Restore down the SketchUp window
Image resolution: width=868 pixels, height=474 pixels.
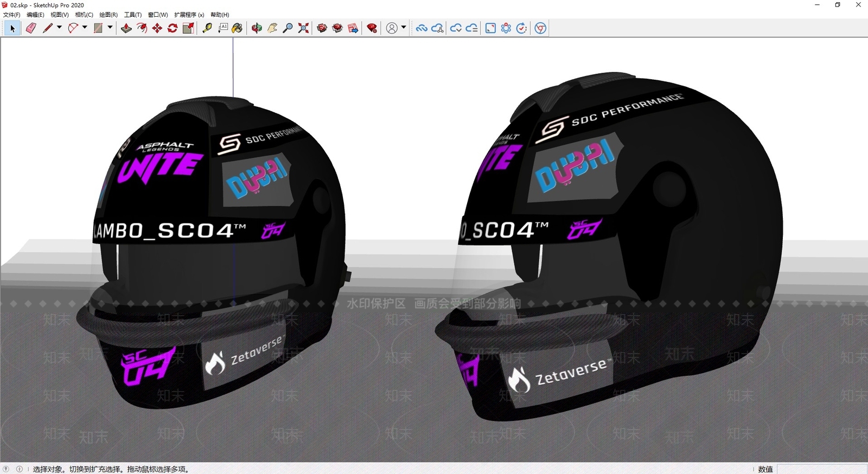click(838, 5)
